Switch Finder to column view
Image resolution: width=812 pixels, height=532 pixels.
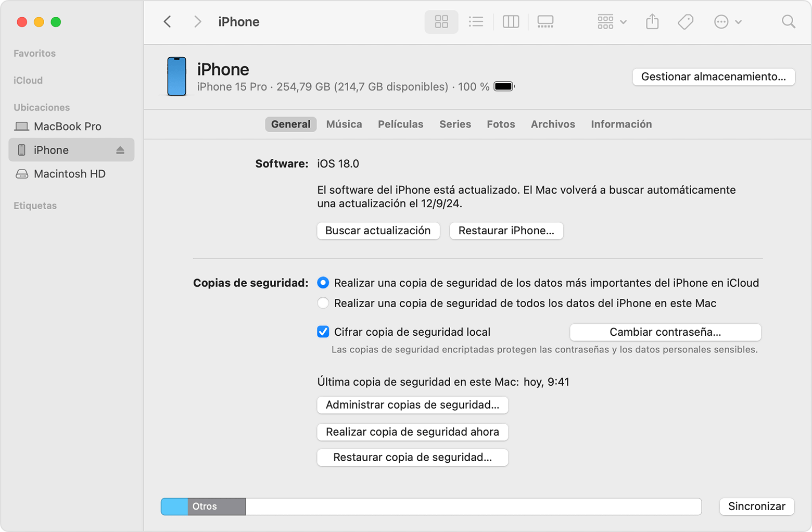coord(511,22)
